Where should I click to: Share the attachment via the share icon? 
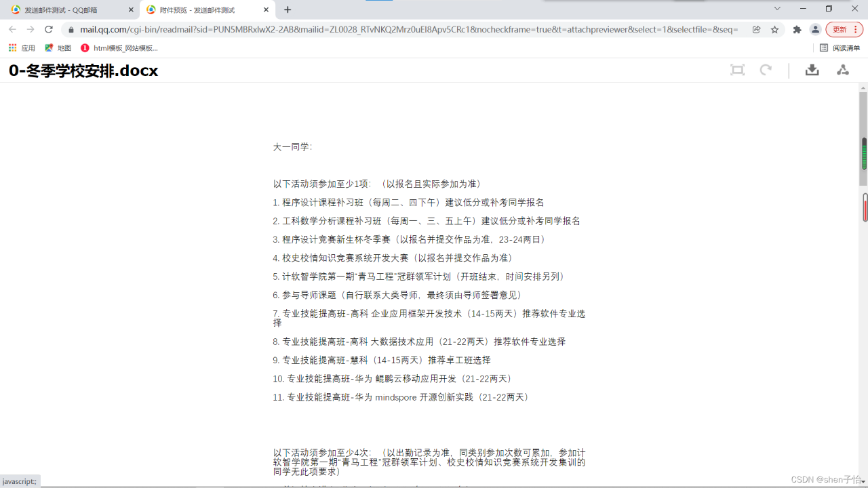842,70
